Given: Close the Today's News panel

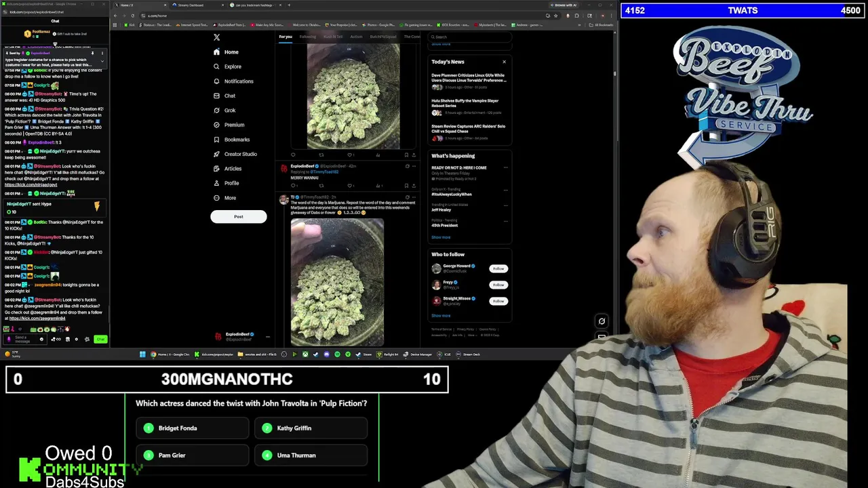Looking at the screenshot, I should tap(504, 62).
